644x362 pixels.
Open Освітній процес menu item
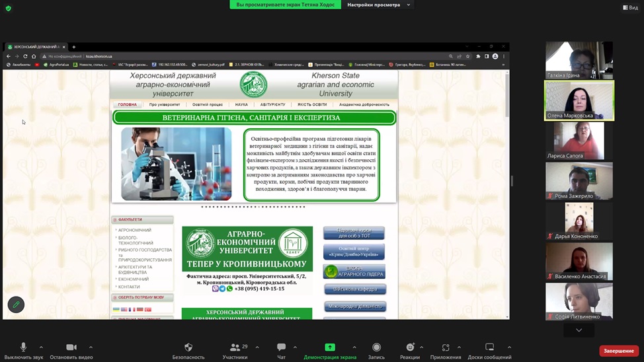click(208, 104)
